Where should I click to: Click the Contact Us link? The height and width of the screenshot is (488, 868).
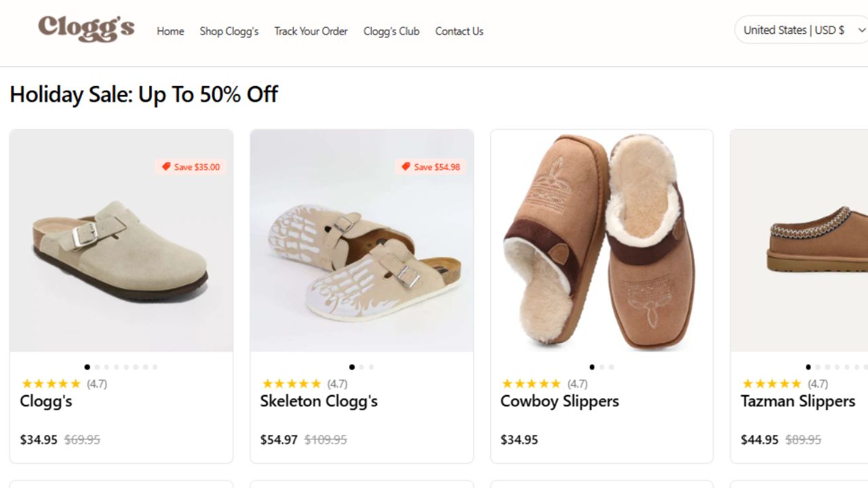pyautogui.click(x=459, y=31)
